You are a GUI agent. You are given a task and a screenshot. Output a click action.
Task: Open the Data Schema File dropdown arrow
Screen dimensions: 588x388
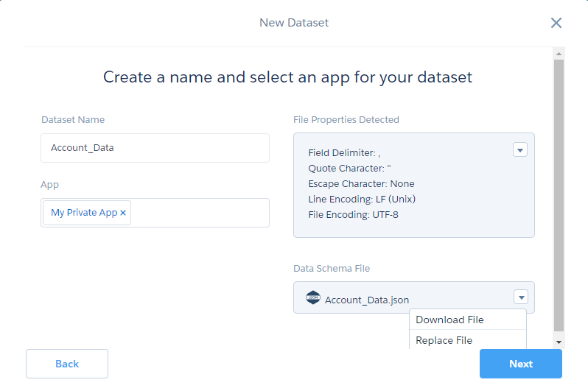pos(521,297)
